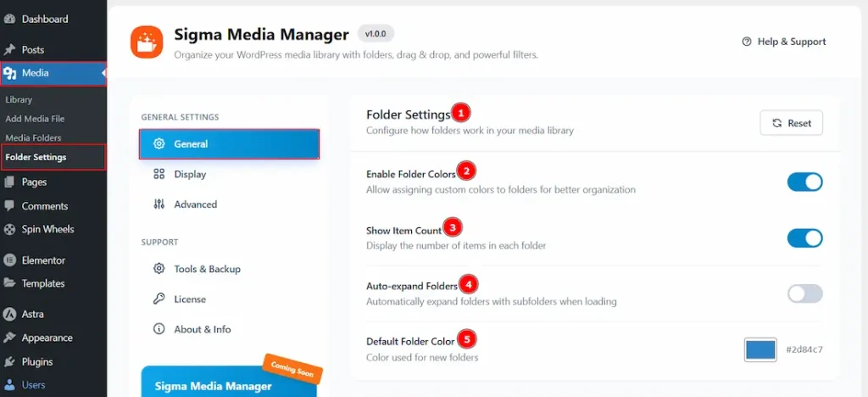Click the Reset button
Image resolution: width=868 pixels, height=397 pixels.
791,123
